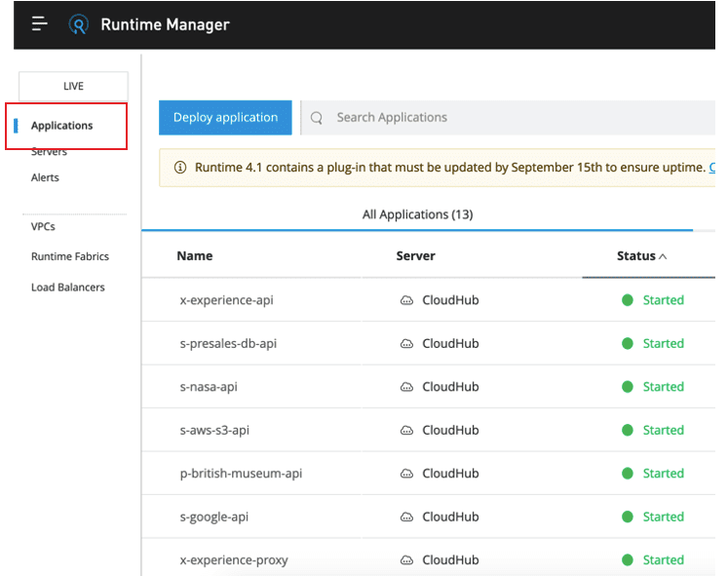
Task: Open the hamburger navigation menu
Action: 39,23
